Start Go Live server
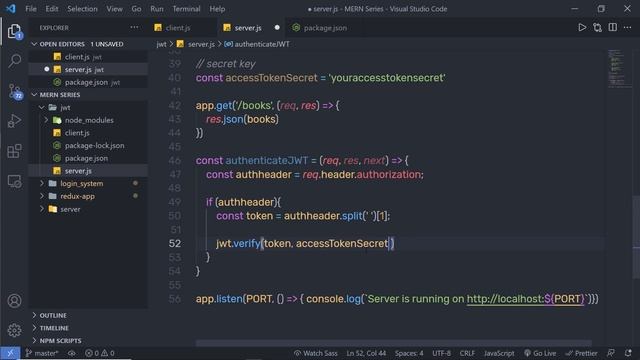Image resolution: width=640 pixels, height=360 pixels. (x=540, y=353)
